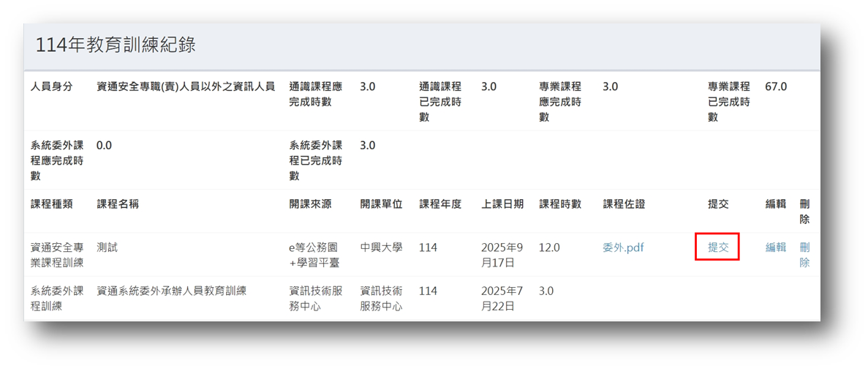868x369 pixels.
Task: Open the 委外.pdf evidence file
Action: click(x=623, y=247)
